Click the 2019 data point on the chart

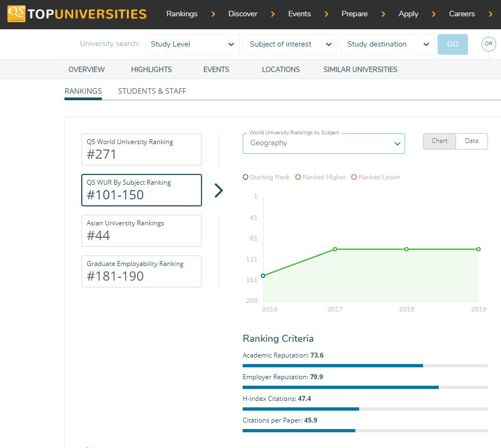[x=478, y=249]
